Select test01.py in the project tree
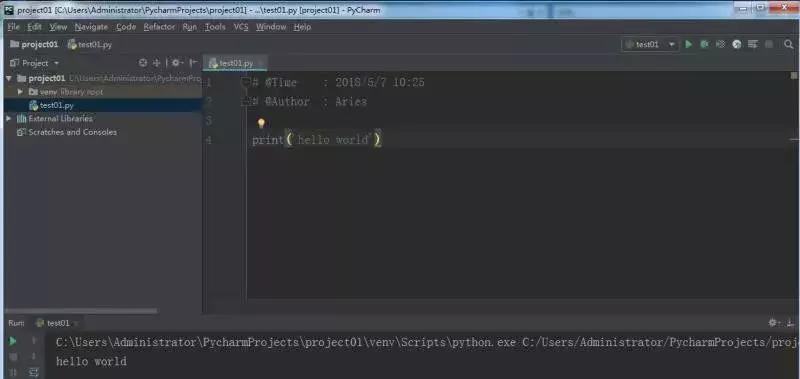 point(102,105)
